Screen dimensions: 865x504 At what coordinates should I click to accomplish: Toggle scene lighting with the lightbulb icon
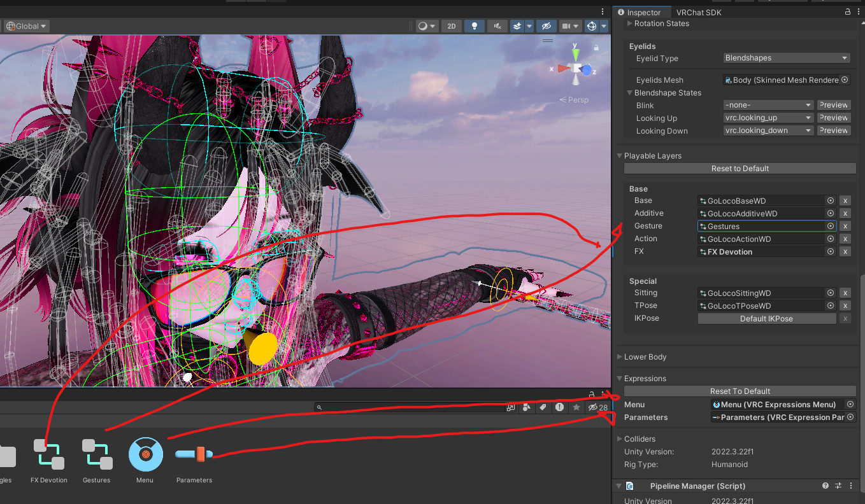(474, 26)
